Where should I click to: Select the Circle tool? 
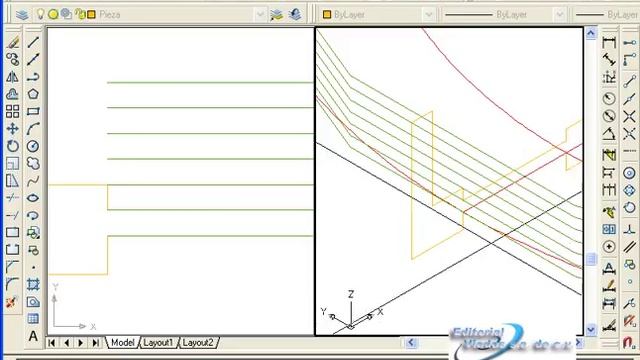[x=33, y=146]
